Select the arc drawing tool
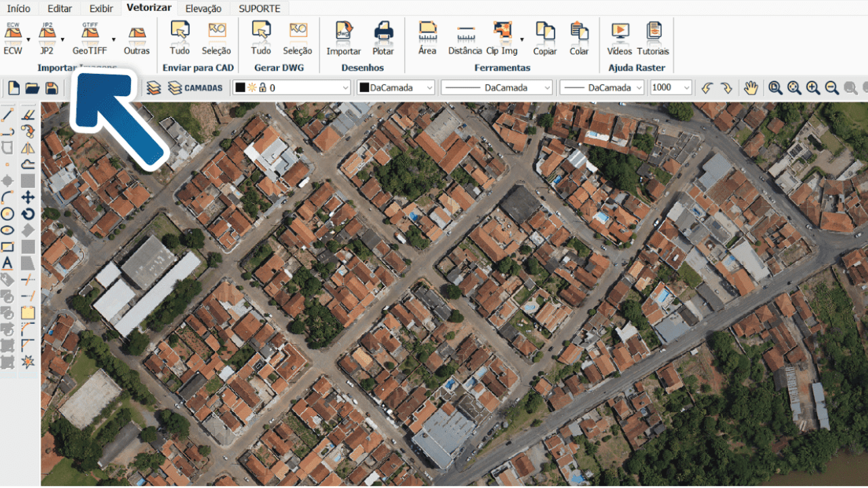Screen dimensions: 868x488 7,197
